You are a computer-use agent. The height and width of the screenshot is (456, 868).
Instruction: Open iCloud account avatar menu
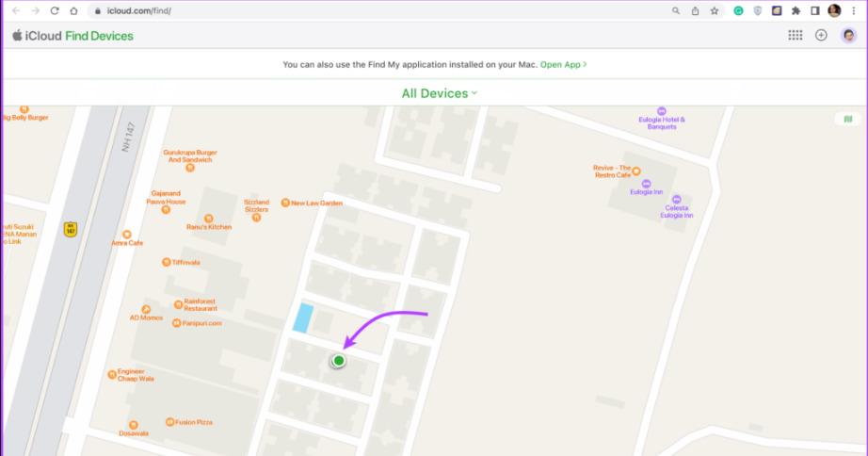848,36
